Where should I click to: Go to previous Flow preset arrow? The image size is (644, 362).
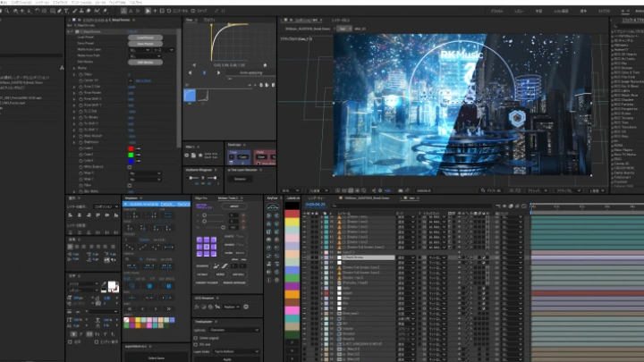pos(191,72)
